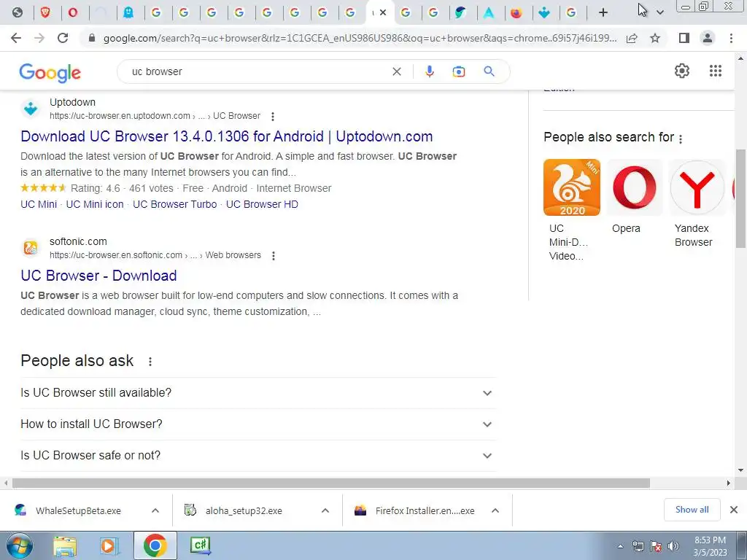
Task: Open Download UC Browser 13.4.0.1306 link
Action: pyautogui.click(x=227, y=136)
